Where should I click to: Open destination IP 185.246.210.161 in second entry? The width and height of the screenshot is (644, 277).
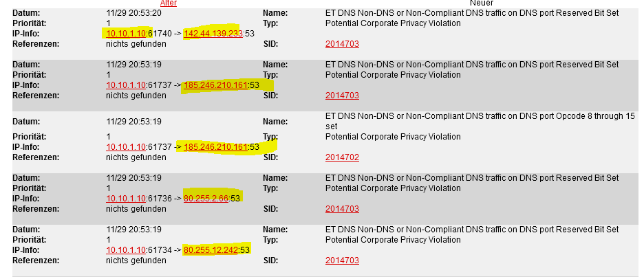coord(215,85)
